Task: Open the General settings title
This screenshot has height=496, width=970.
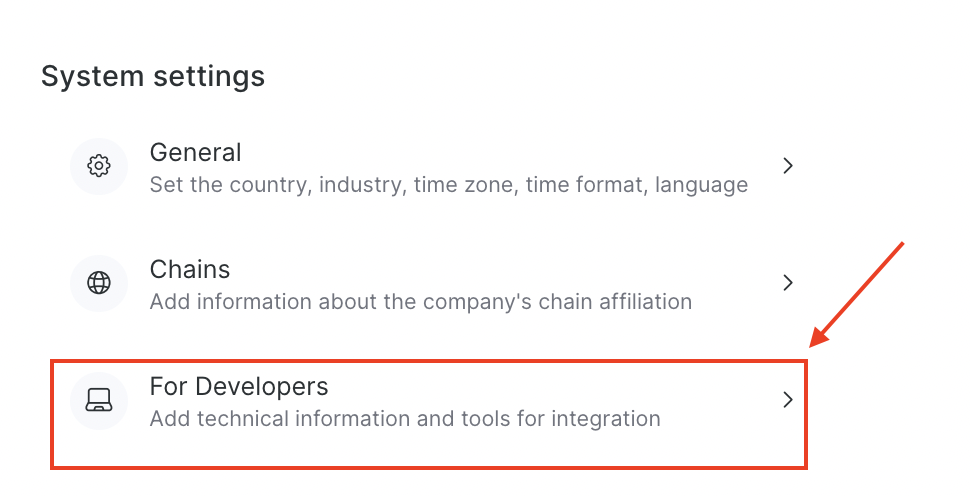Action: (195, 153)
